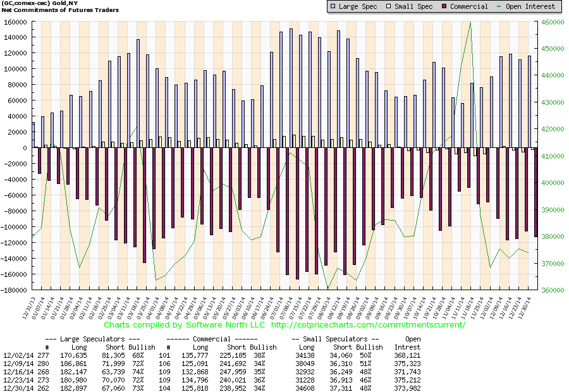Screen dimensions: 569x392
Task: Click the 12/02/14 row date cell
Action: point(18,355)
